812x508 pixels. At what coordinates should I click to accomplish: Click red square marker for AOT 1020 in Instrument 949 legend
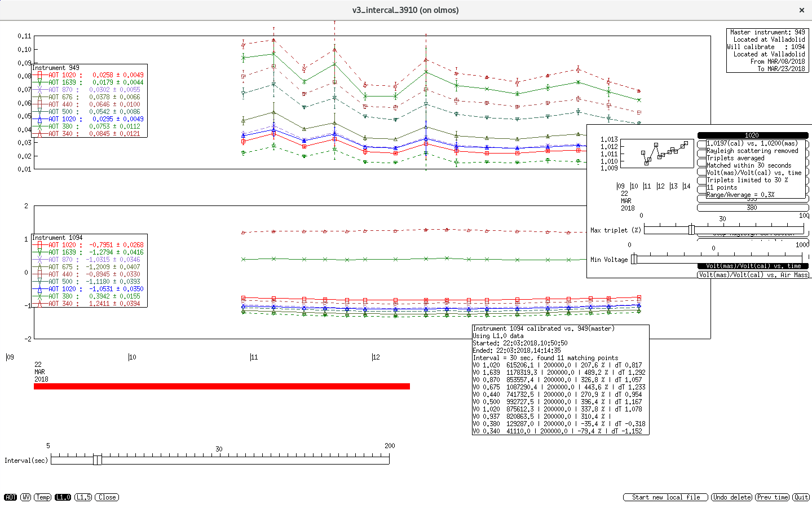[39, 75]
